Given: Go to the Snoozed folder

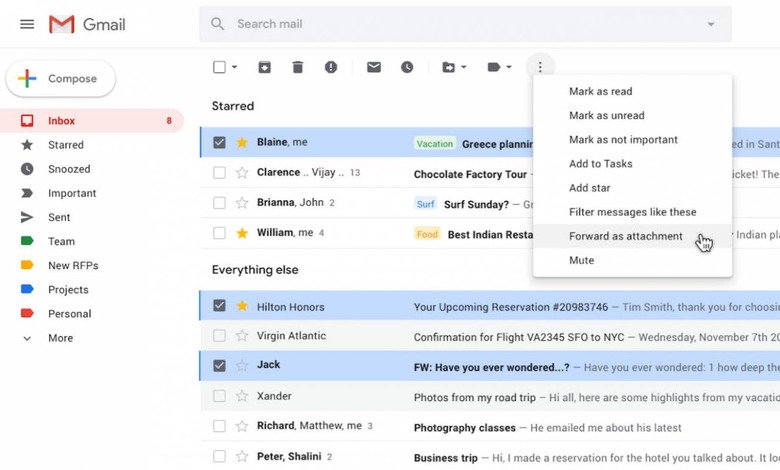Looking at the screenshot, I should click(68, 169).
